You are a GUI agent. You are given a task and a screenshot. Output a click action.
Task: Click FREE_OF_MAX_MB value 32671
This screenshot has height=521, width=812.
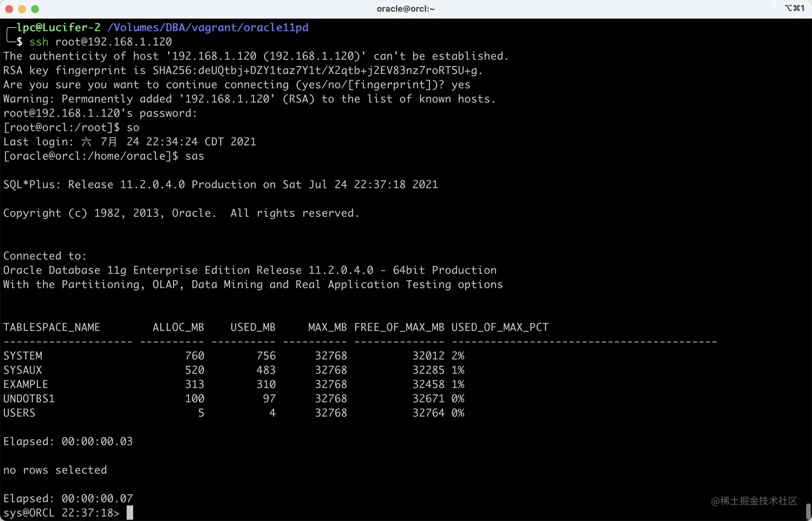pos(429,399)
